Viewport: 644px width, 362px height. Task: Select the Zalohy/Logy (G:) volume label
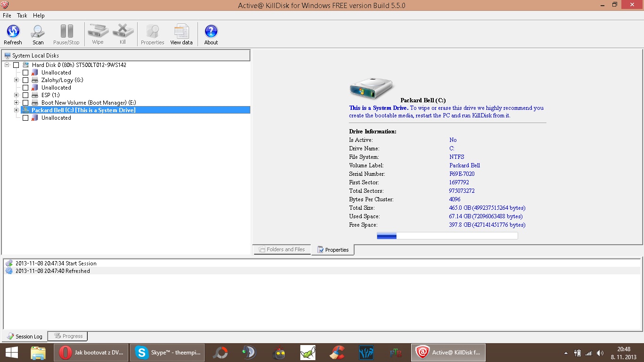[62, 80]
